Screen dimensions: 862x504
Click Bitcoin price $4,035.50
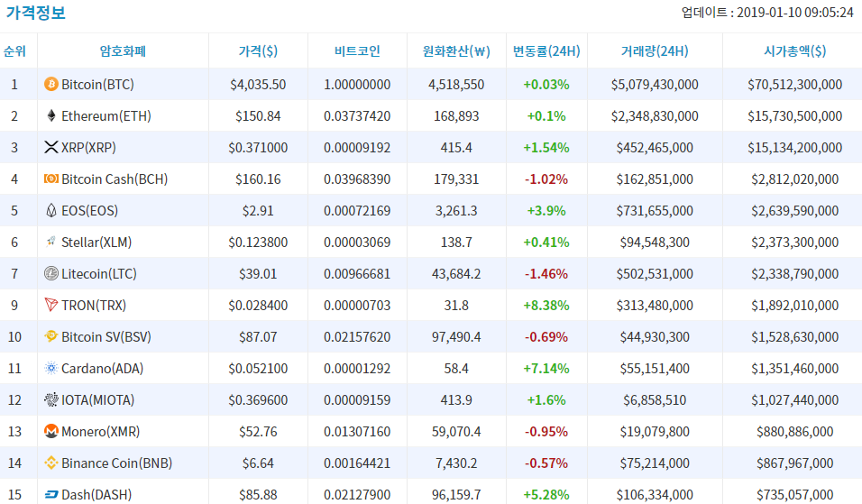pos(258,85)
